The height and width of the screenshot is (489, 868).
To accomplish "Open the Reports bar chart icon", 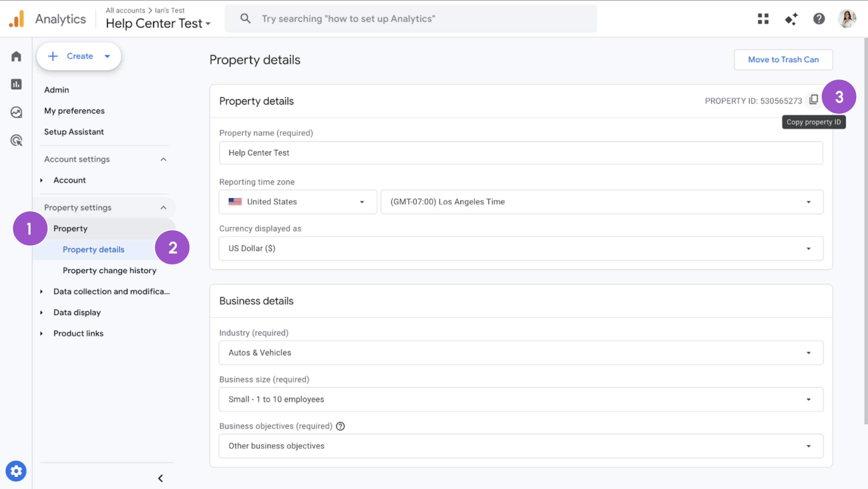I will click(16, 84).
